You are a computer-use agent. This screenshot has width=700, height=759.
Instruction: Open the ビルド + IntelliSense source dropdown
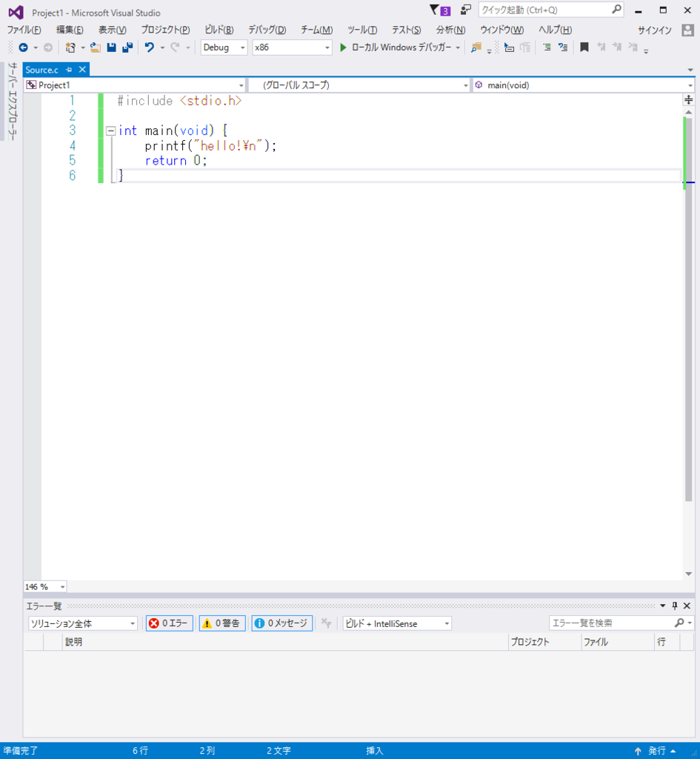[397, 623]
